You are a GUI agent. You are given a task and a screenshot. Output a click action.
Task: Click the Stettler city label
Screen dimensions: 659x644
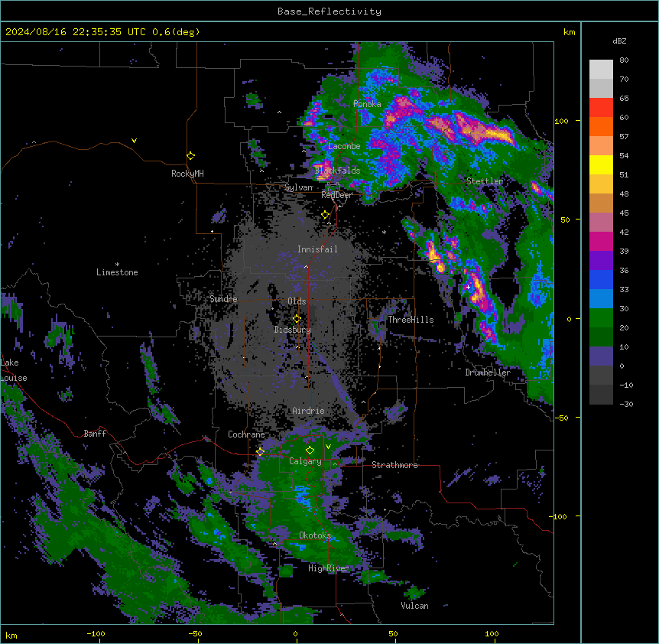pyautogui.click(x=485, y=181)
